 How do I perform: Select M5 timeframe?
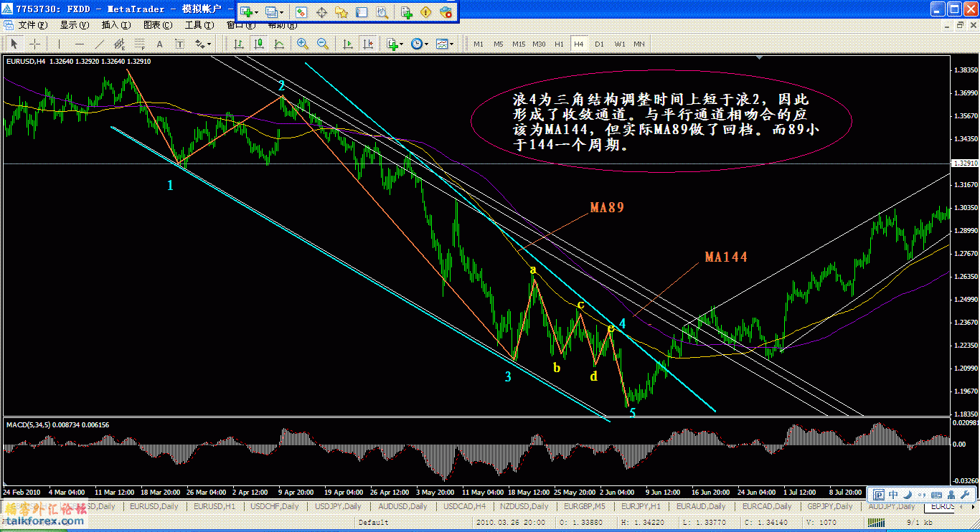499,44
